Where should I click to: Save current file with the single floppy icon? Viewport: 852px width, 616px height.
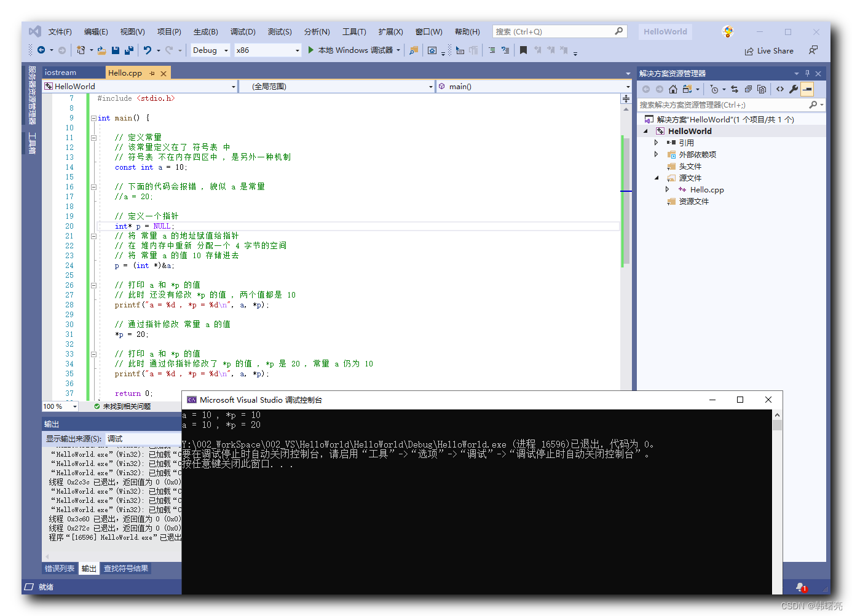click(x=116, y=50)
